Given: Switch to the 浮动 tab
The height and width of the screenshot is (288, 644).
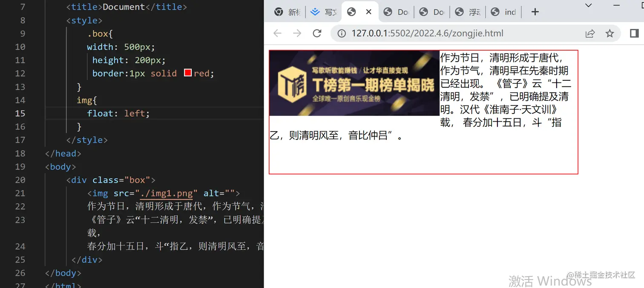Looking at the screenshot, I should click(x=467, y=12).
